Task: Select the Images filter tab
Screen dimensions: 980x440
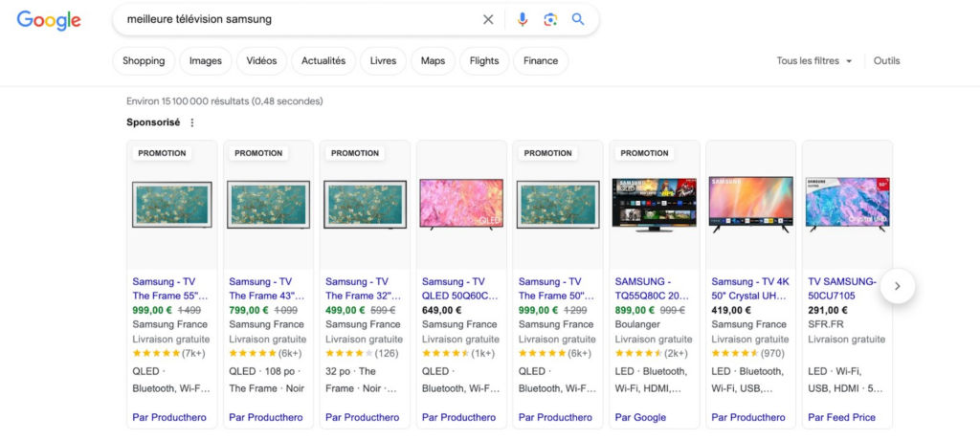Action: point(206,60)
